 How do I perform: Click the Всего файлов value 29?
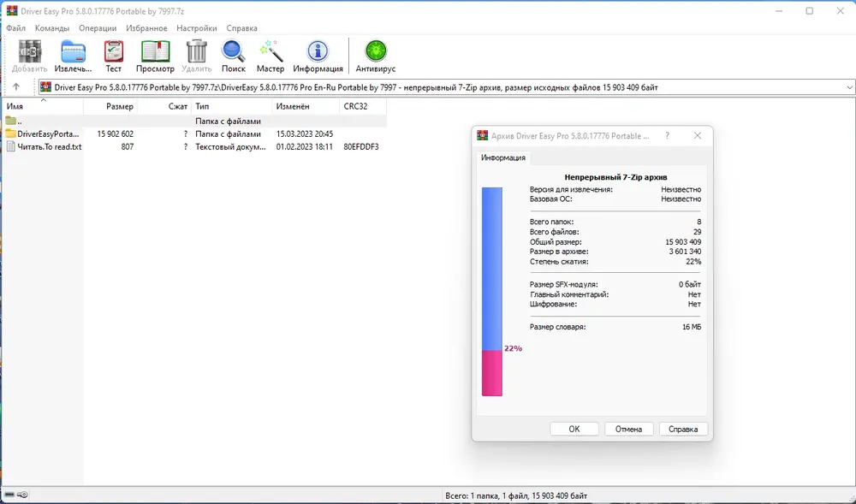(x=697, y=232)
